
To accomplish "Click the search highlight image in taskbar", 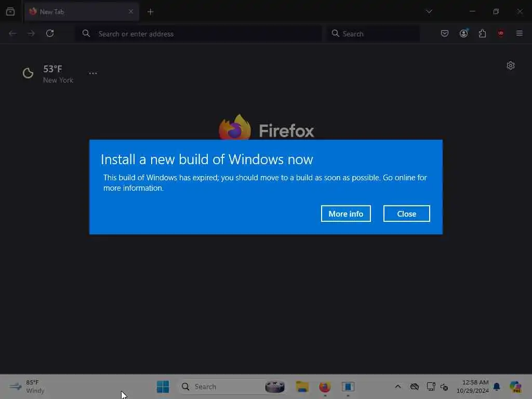I will 275,387.
